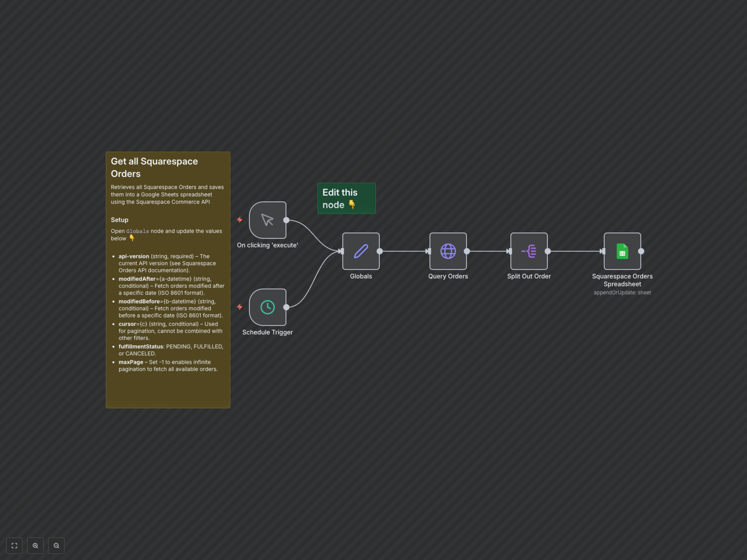Open the Query Orders globe node
This screenshot has height=560, width=747.
[448, 251]
